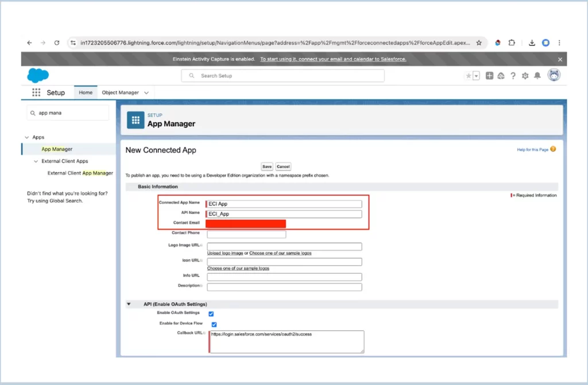Toggle Enable for Device Flow checkbox

(x=214, y=324)
